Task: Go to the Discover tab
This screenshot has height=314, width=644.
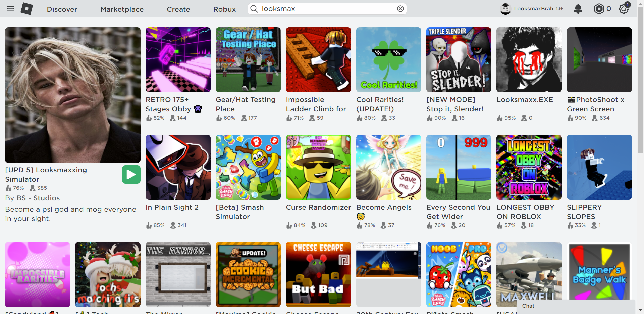Action: pyautogui.click(x=62, y=9)
